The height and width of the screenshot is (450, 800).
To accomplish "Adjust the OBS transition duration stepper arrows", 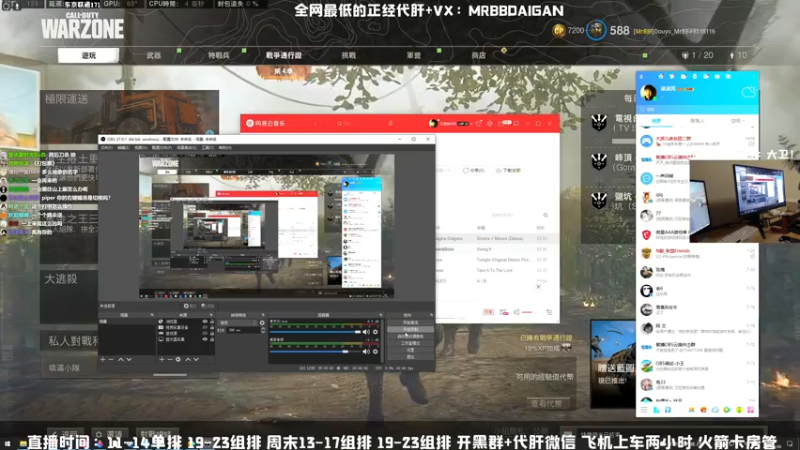I will coord(263,331).
